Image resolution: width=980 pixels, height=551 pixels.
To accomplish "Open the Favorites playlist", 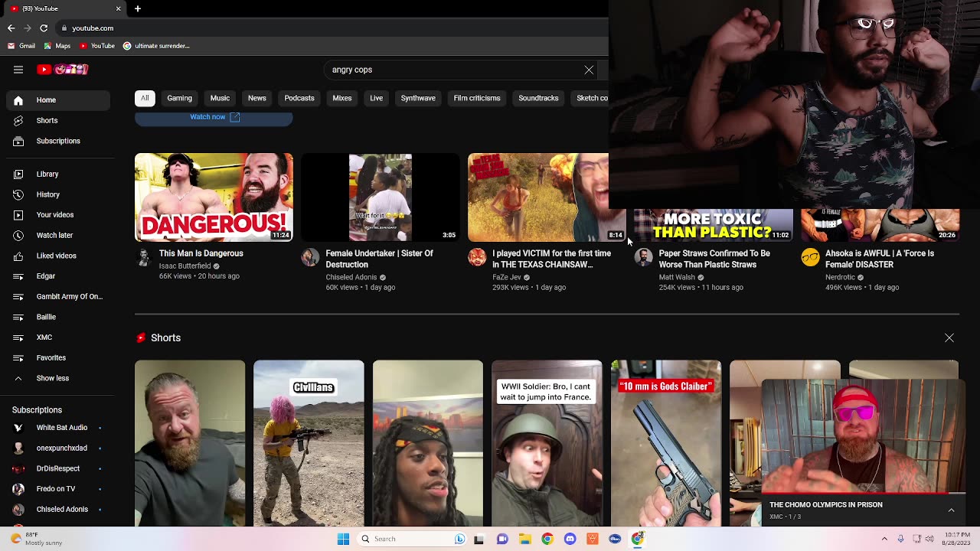I will coord(58,358).
